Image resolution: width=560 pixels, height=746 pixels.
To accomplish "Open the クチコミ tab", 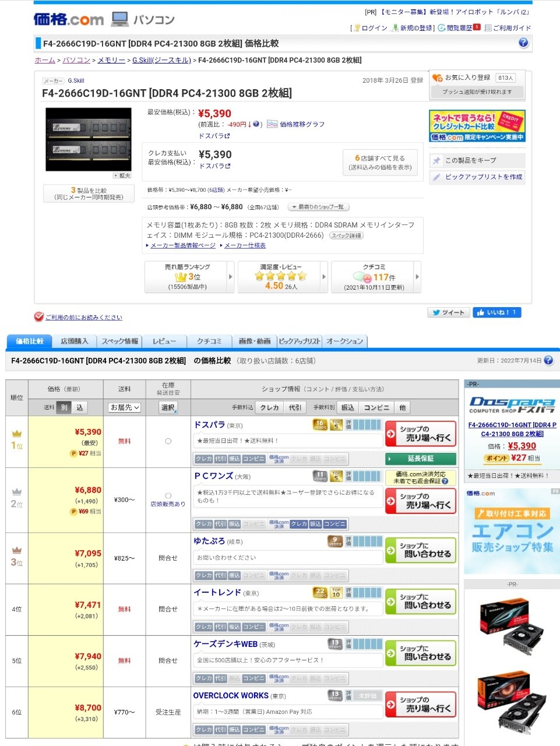I will click(x=209, y=342).
